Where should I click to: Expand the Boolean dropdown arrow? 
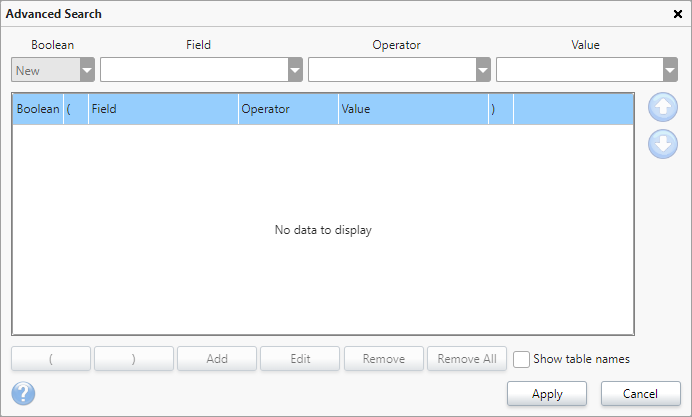click(87, 70)
